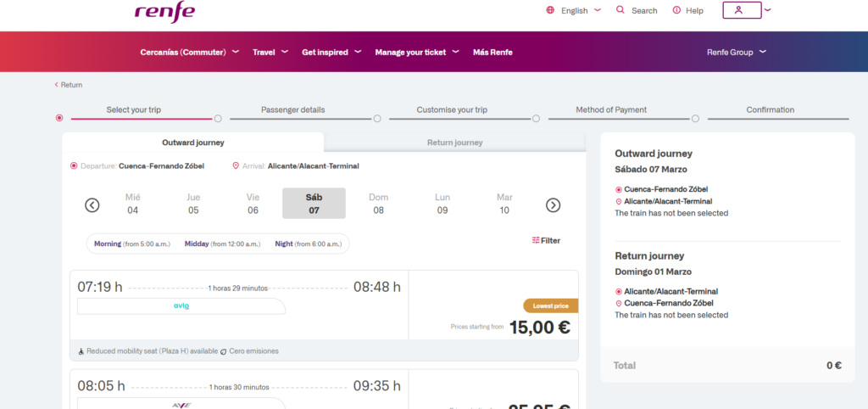Click the Search magnifier icon

click(620, 10)
